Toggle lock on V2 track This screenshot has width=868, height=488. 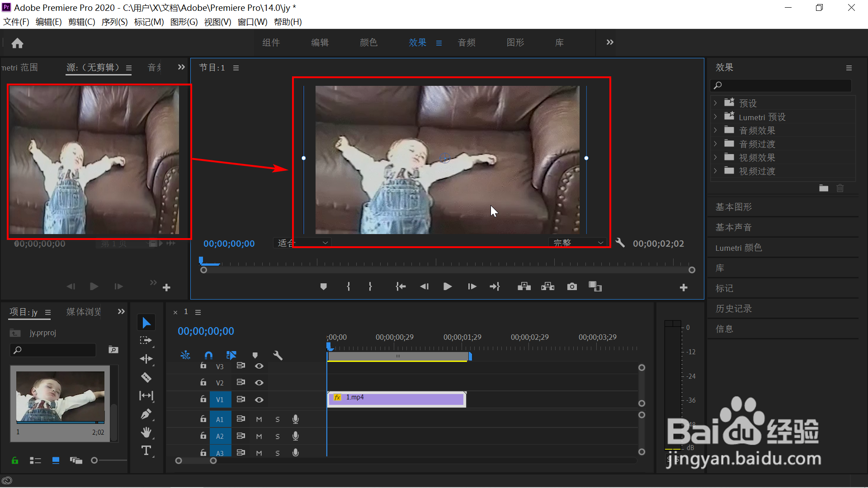203,382
